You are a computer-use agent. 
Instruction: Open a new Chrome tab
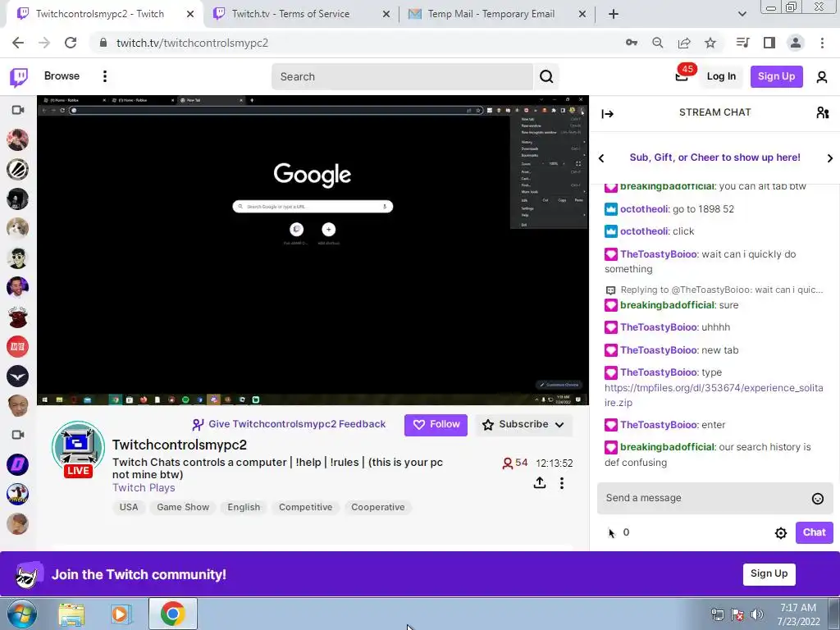click(614, 14)
